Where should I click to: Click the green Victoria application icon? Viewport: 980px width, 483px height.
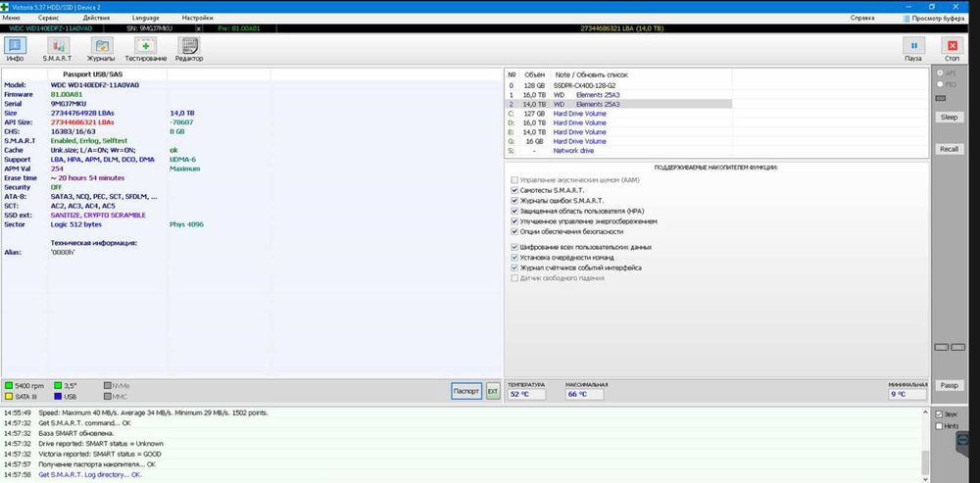coord(6,6)
